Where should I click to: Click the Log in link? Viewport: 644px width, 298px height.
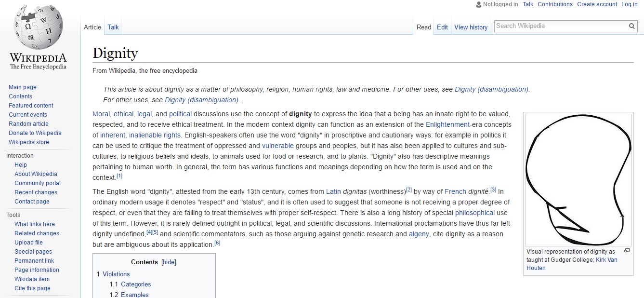[x=630, y=4]
